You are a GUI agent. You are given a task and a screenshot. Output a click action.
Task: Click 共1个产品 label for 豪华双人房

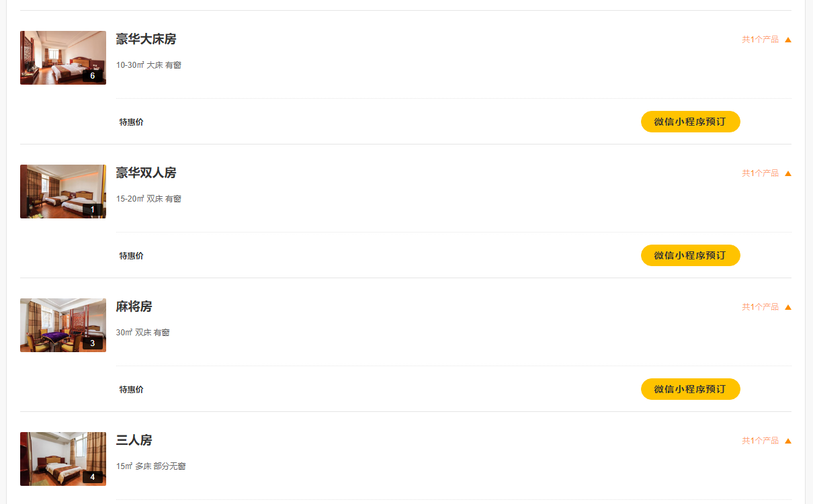coord(760,173)
